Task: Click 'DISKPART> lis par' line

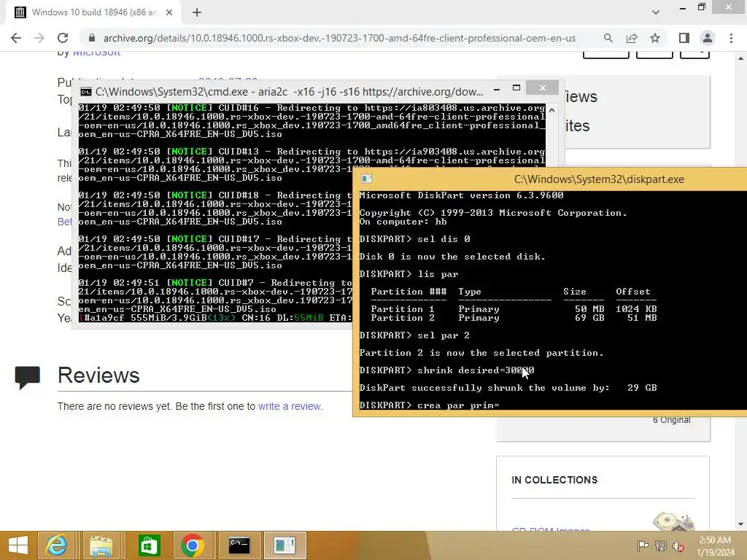Action: click(409, 274)
